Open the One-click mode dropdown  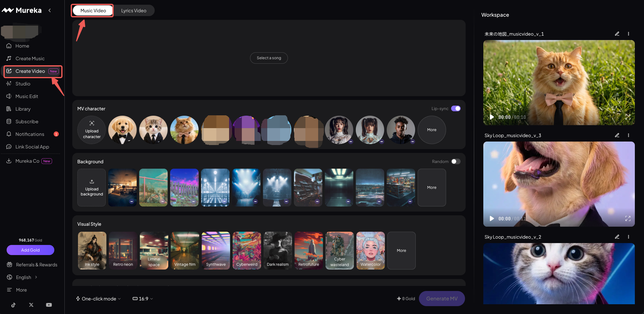click(98, 299)
